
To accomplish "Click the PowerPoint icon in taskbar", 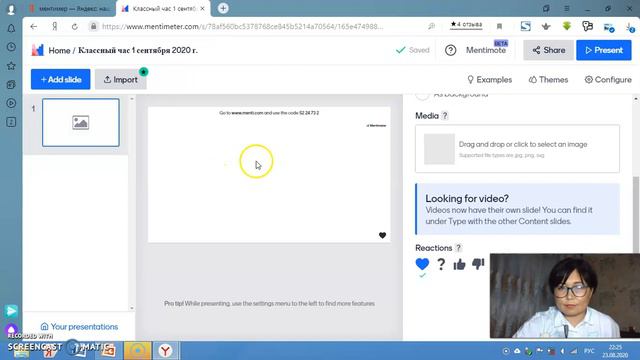I will coord(108,351).
